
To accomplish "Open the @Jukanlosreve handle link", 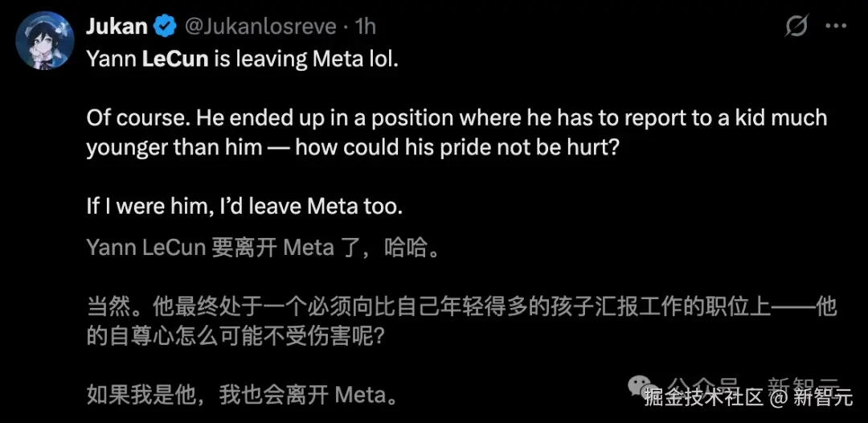I will click(x=260, y=27).
